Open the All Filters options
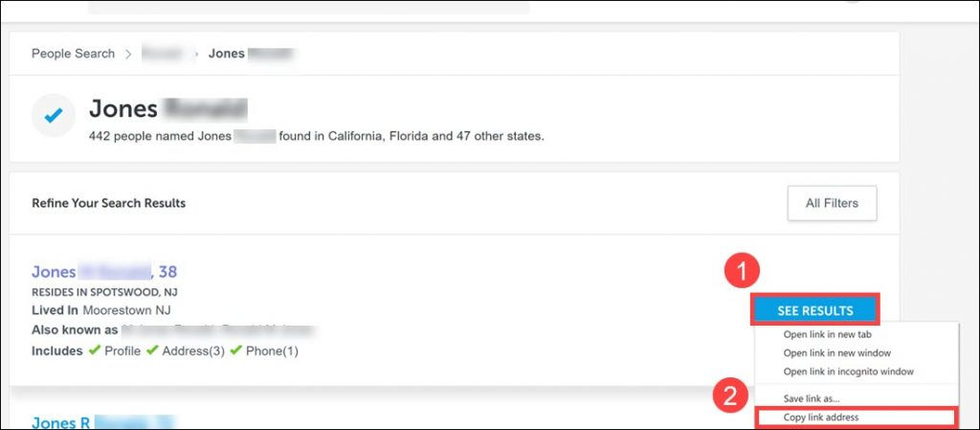This screenshot has height=430, width=980. pos(832,203)
